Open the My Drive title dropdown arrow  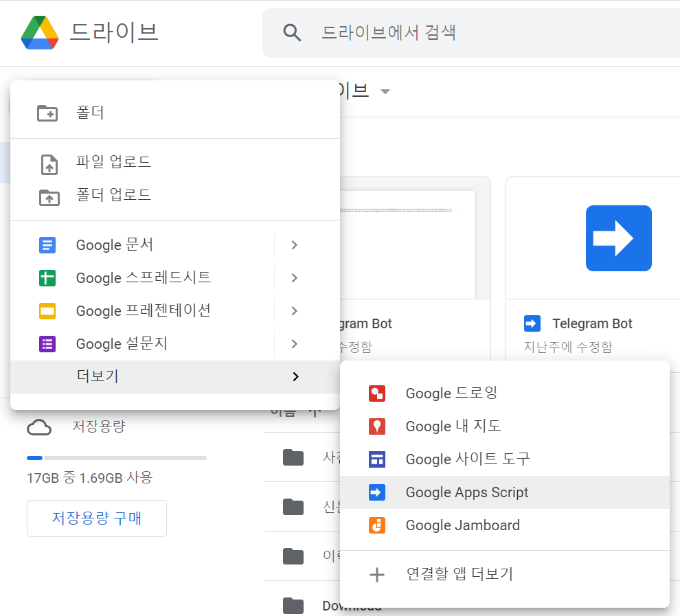coord(385,91)
